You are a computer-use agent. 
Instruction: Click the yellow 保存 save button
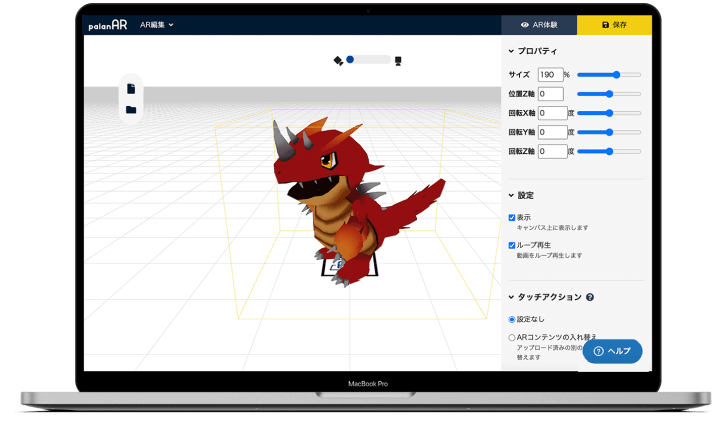pyautogui.click(x=614, y=25)
